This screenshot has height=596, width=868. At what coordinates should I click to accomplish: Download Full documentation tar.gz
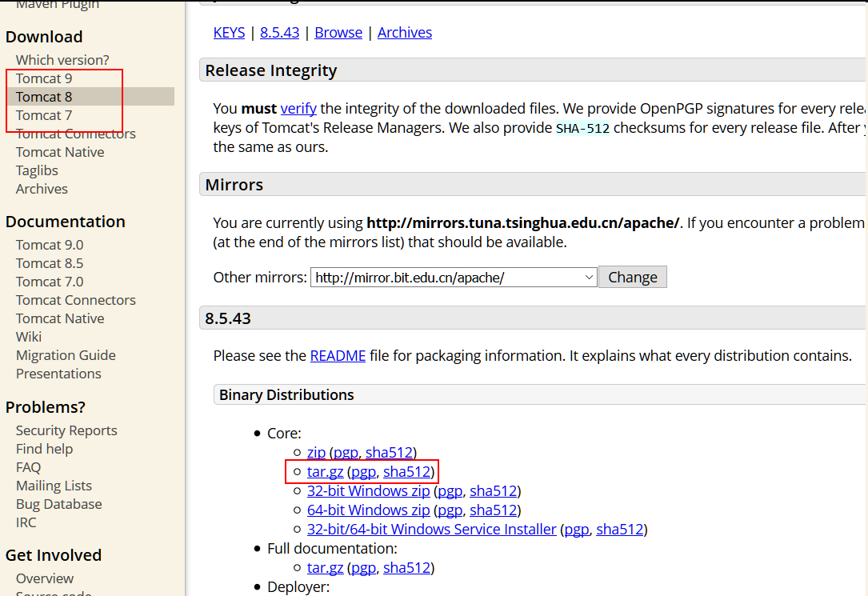[325, 568]
